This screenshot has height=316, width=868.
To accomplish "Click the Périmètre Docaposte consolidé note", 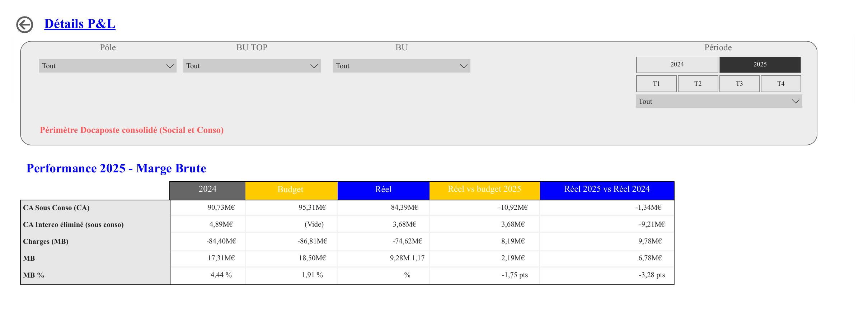I will pyautogui.click(x=132, y=130).
